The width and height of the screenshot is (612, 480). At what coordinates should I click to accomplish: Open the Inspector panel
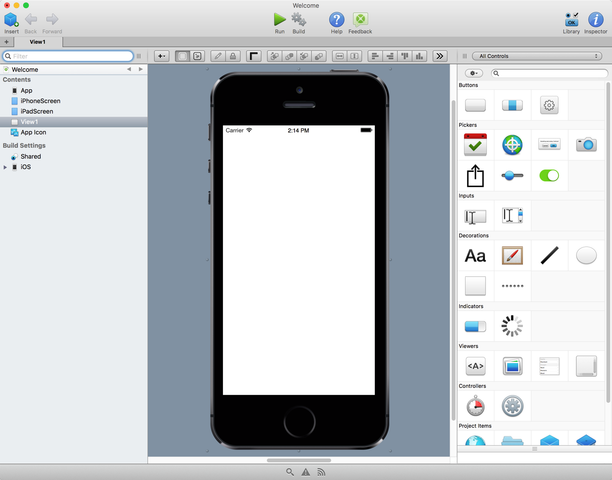[x=596, y=19]
